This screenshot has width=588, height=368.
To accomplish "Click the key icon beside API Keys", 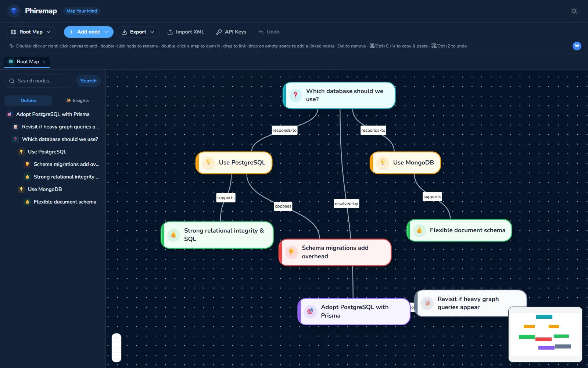I will point(219,32).
